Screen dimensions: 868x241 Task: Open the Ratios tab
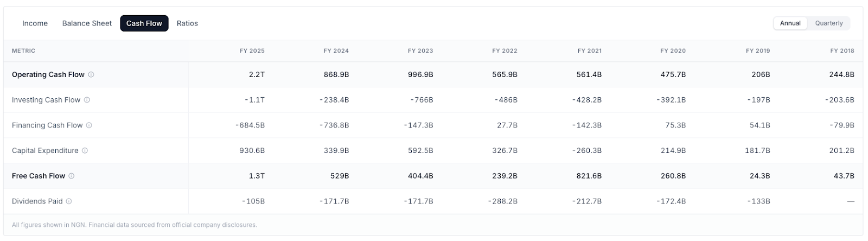click(187, 23)
